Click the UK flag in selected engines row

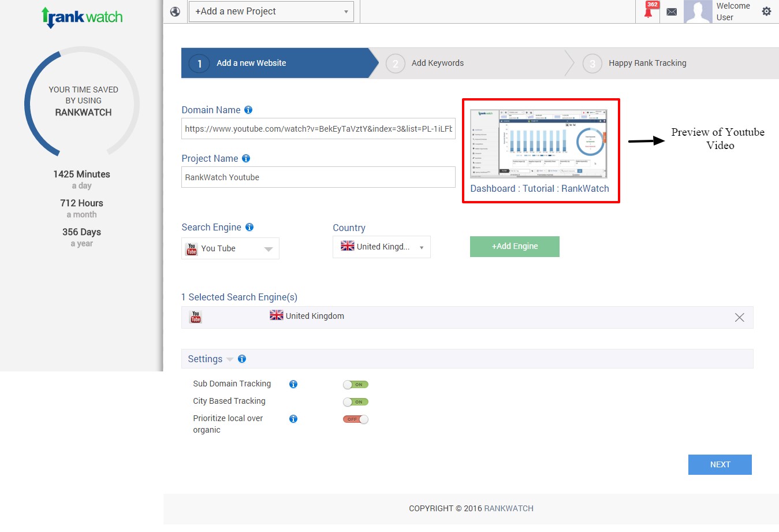pyautogui.click(x=277, y=315)
